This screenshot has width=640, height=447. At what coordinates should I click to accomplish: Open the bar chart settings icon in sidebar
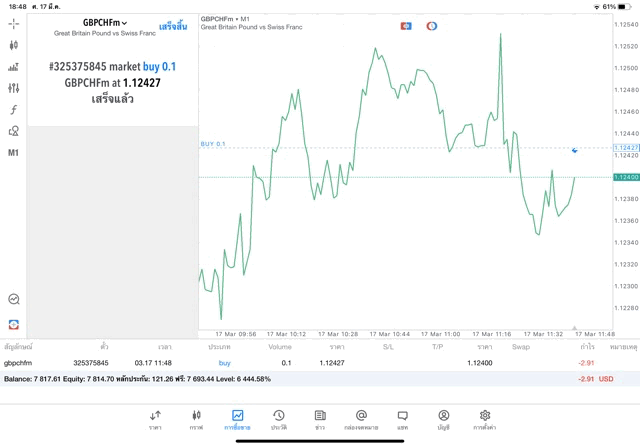[x=13, y=67]
